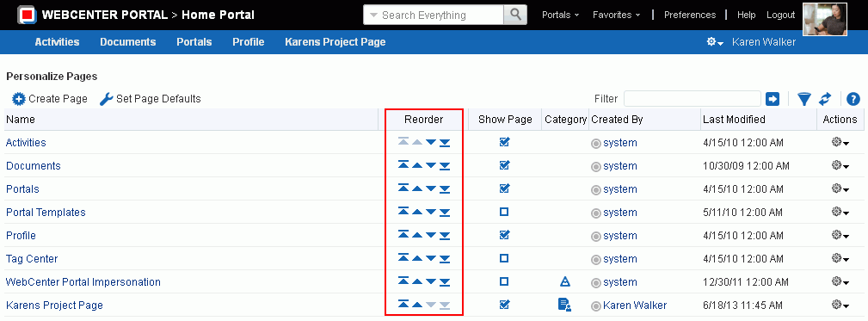Image resolution: width=868 pixels, height=321 pixels.
Task: Check Show Page for WebCenter Portal Impersonation
Action: [504, 281]
